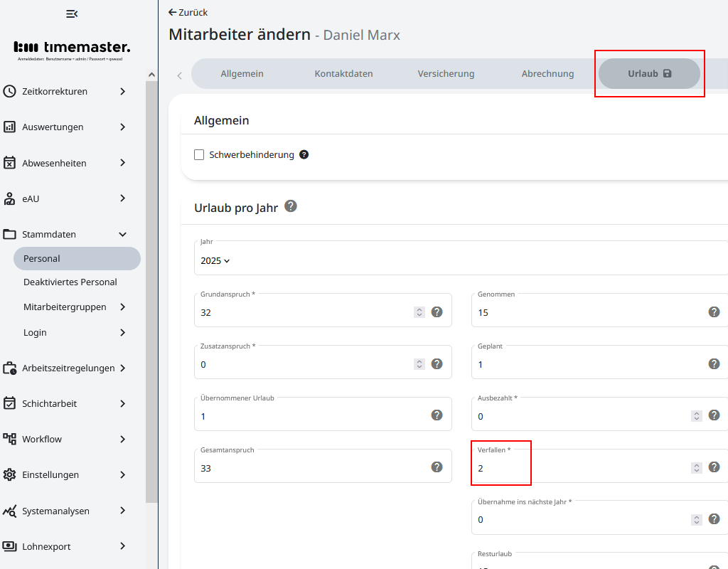Screen dimensions: 728x569
Task: Click the Auswertungen chart icon
Action: (x=9, y=127)
